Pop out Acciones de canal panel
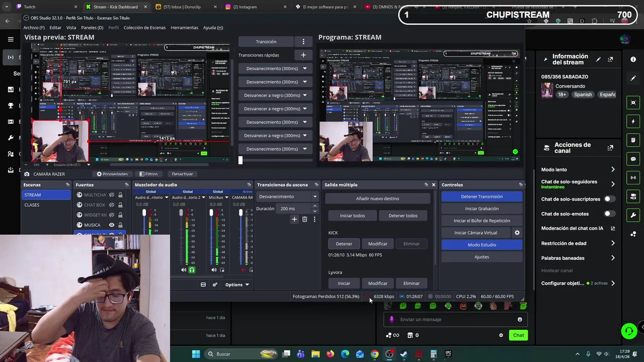Viewport: 644px width, 362px height. point(610,148)
